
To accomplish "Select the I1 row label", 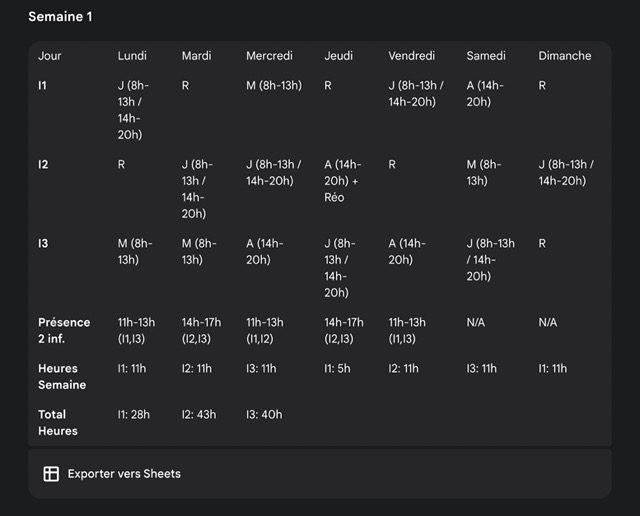I will (x=43, y=86).
